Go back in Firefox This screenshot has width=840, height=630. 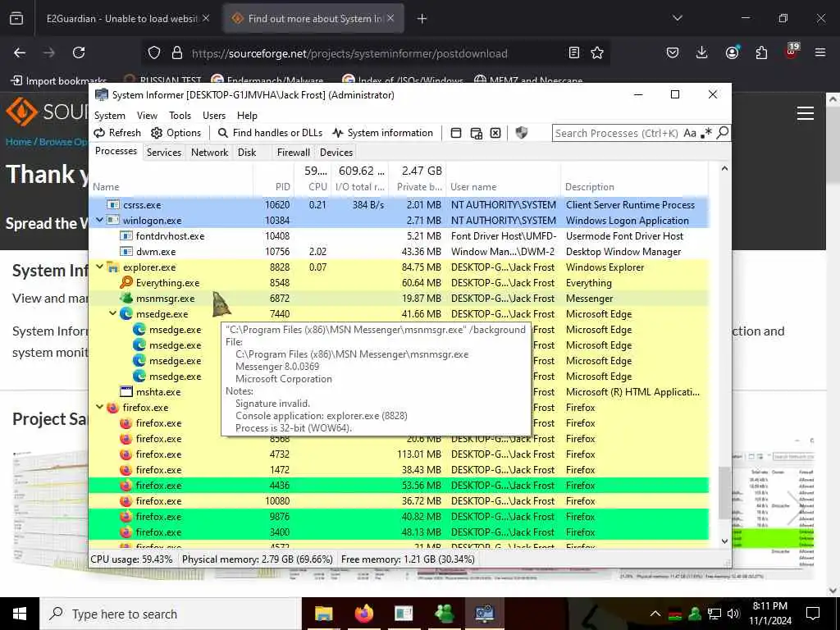(x=20, y=52)
